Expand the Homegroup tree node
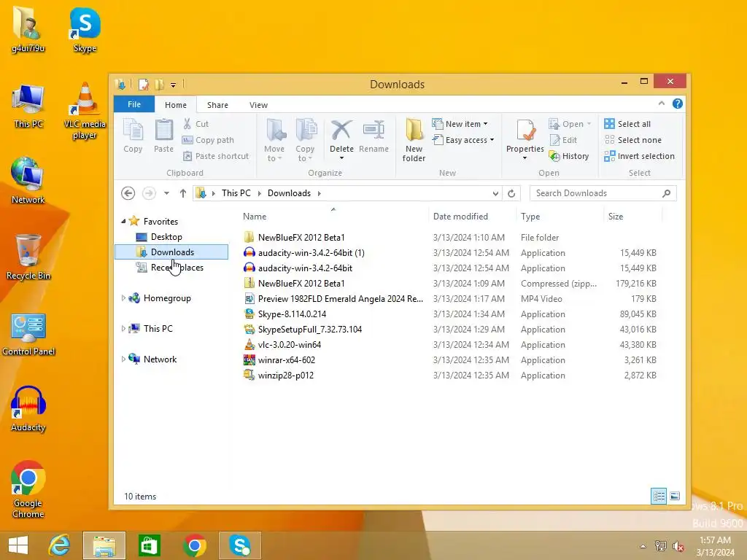This screenshot has height=560, width=747. pos(123,298)
